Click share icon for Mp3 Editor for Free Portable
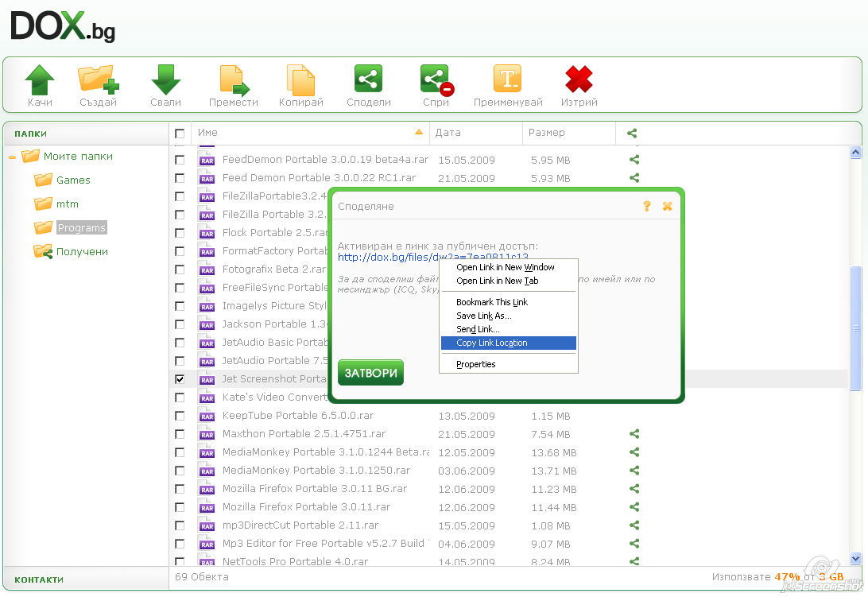868x597 pixels. 634,543
